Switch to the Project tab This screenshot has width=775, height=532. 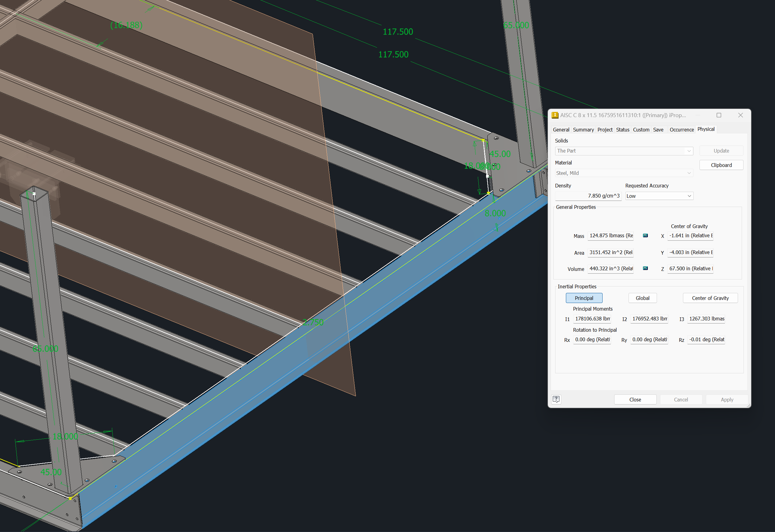605,129
